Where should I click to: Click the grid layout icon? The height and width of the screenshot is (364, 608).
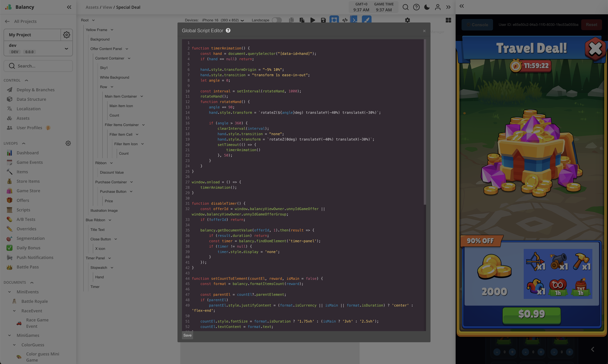[448, 20]
